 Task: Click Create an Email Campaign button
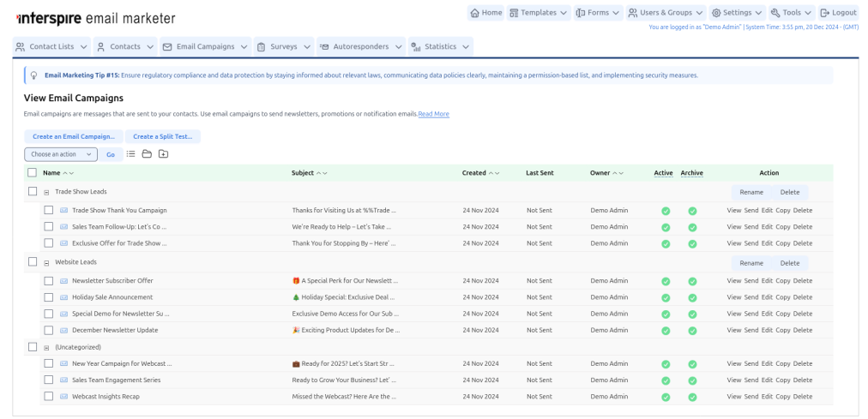point(74,136)
